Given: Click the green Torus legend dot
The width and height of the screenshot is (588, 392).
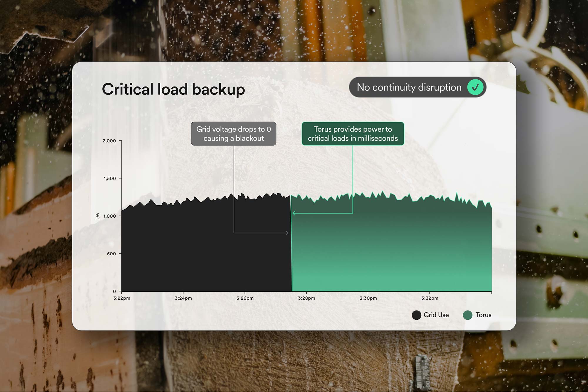Looking at the screenshot, I should point(467,315).
